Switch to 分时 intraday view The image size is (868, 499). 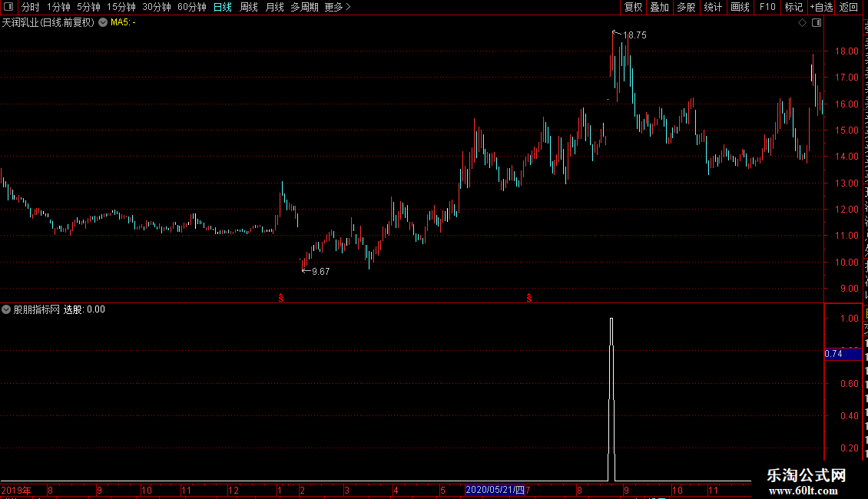(x=31, y=7)
